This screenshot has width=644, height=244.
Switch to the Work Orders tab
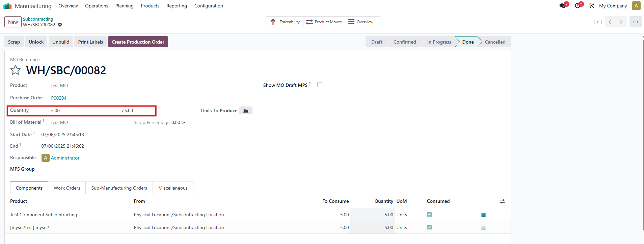(67, 188)
